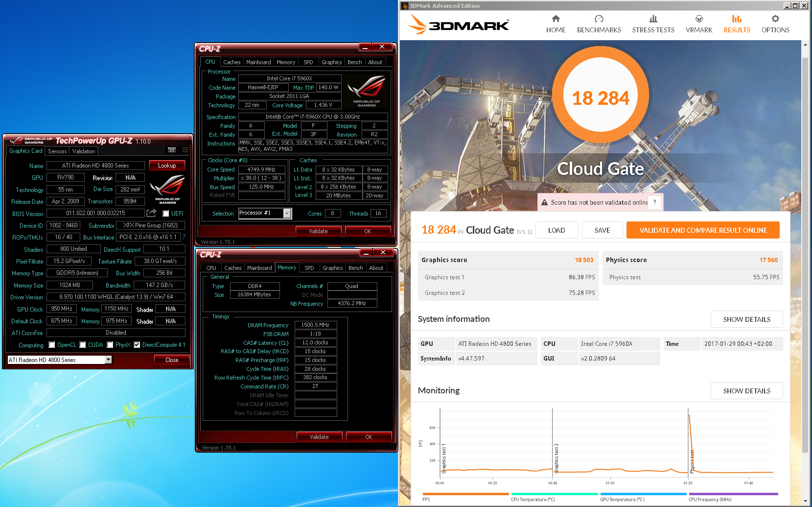Toggle the PhysX checkbox
The image size is (812, 507).
point(110,345)
